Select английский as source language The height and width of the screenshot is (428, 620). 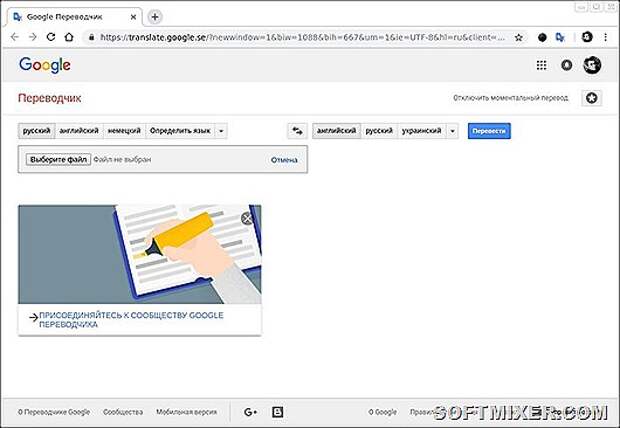pyautogui.click(x=79, y=131)
